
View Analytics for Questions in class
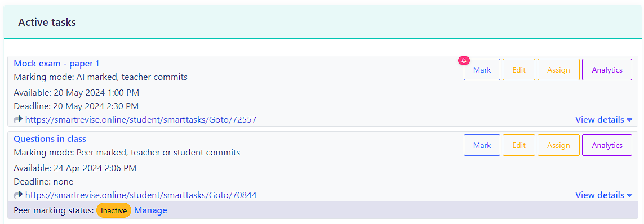(x=607, y=145)
